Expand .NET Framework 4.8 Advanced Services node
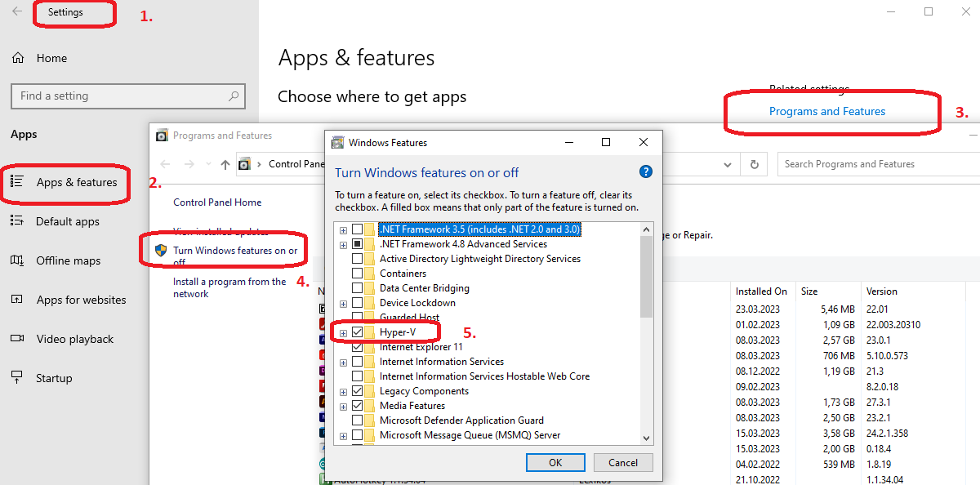 pyautogui.click(x=343, y=244)
